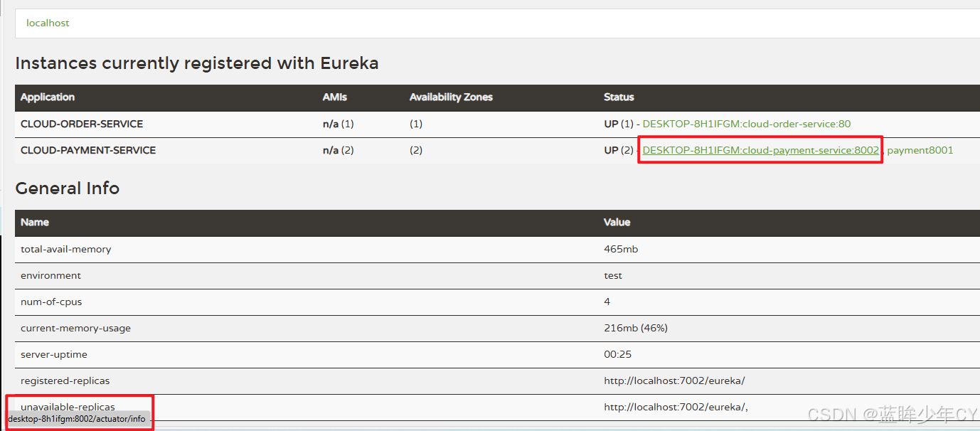Open the DESKTOP-8H1IFGM:cloud-payment-service:8002 instance link
Image resolution: width=980 pixels, height=431 pixels.
[x=761, y=150]
